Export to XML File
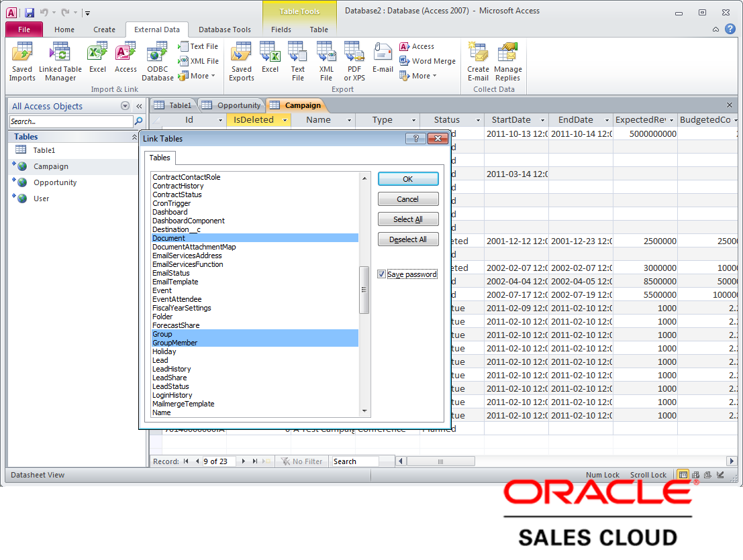 coord(326,62)
